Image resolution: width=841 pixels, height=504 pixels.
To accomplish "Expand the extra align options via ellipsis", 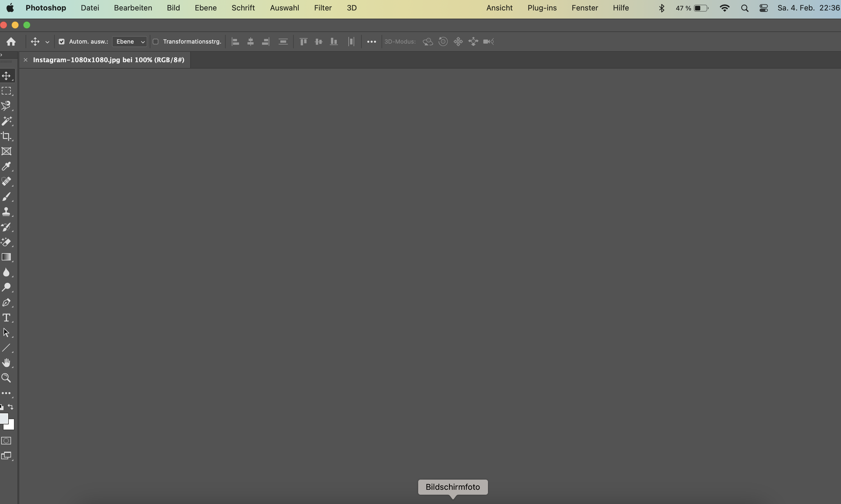I will point(371,42).
